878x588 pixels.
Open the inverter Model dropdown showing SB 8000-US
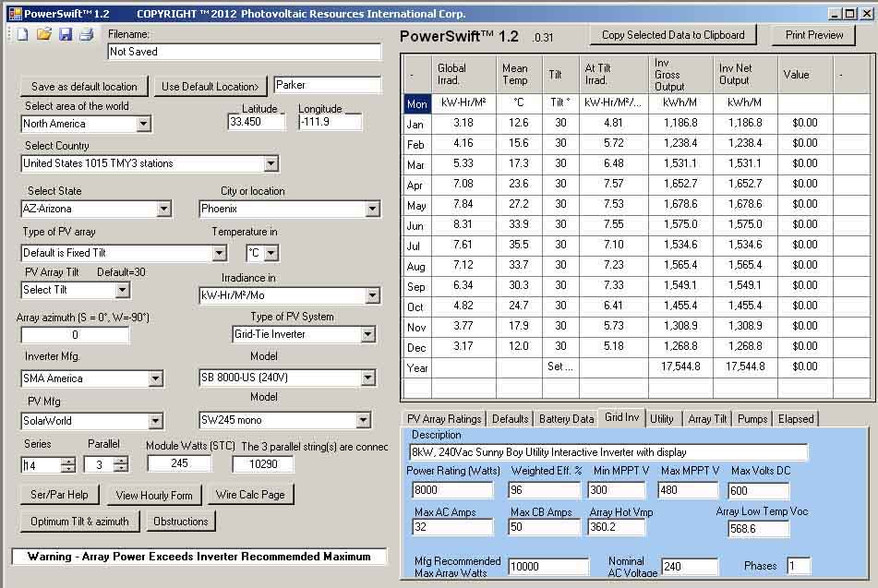[x=367, y=378]
